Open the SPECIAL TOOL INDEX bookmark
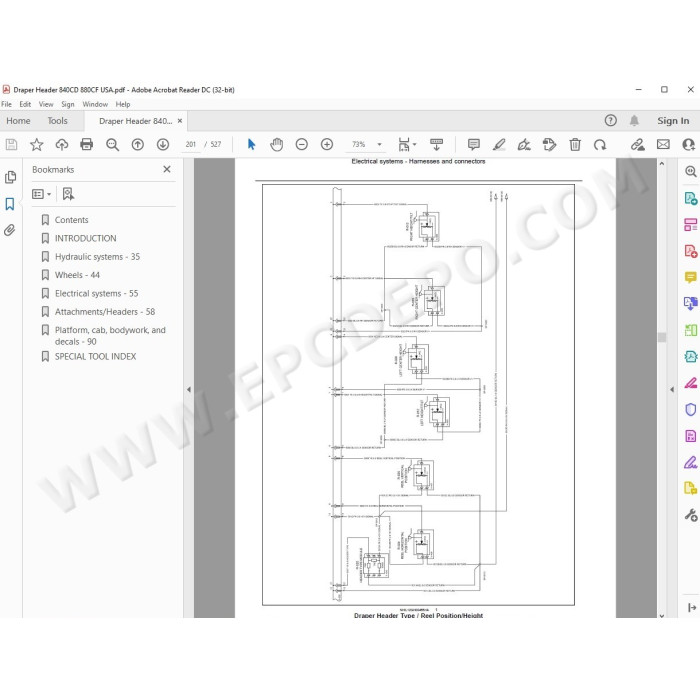 click(95, 356)
